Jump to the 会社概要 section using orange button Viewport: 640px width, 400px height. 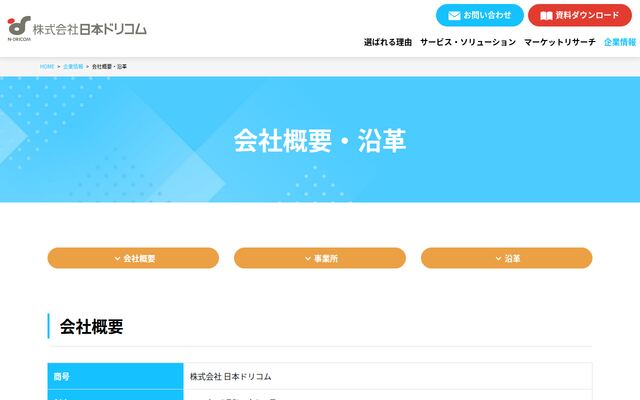click(x=133, y=258)
